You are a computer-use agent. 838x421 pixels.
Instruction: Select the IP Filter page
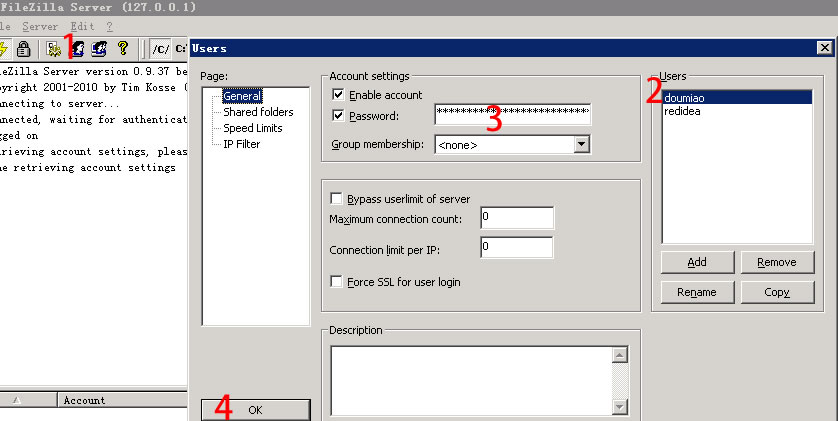coord(242,144)
